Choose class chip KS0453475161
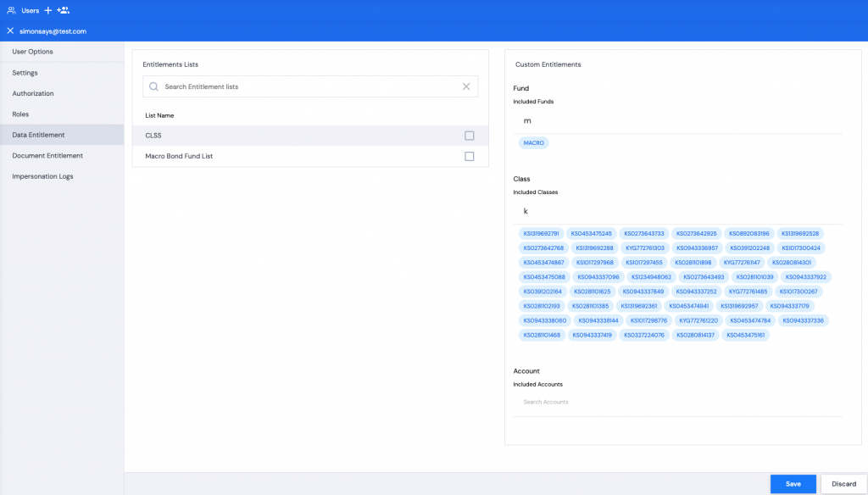 point(746,335)
